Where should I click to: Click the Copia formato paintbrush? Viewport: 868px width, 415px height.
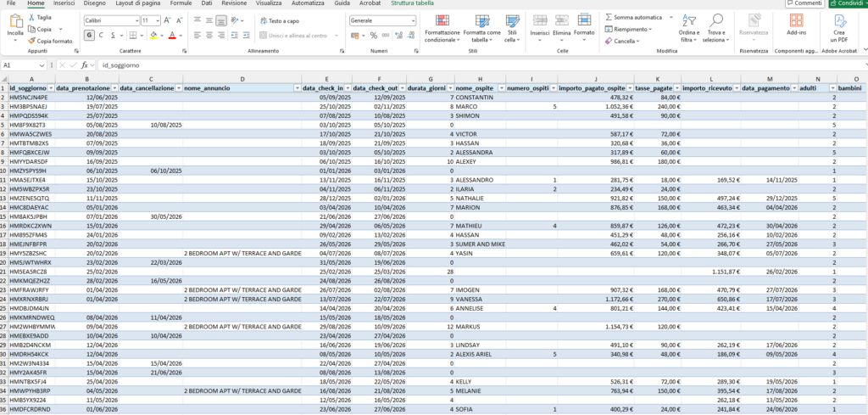(x=50, y=41)
